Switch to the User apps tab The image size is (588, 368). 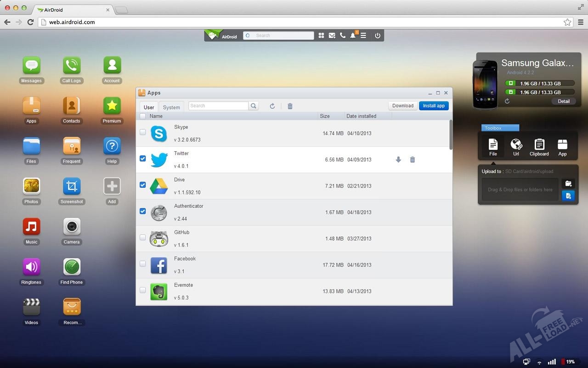coord(149,107)
